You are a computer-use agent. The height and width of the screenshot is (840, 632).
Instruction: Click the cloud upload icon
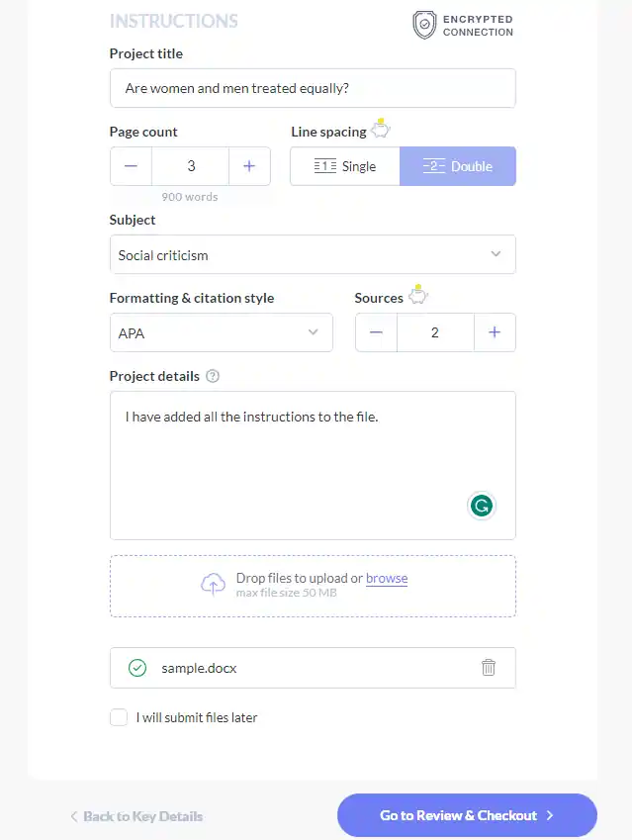pos(213,584)
